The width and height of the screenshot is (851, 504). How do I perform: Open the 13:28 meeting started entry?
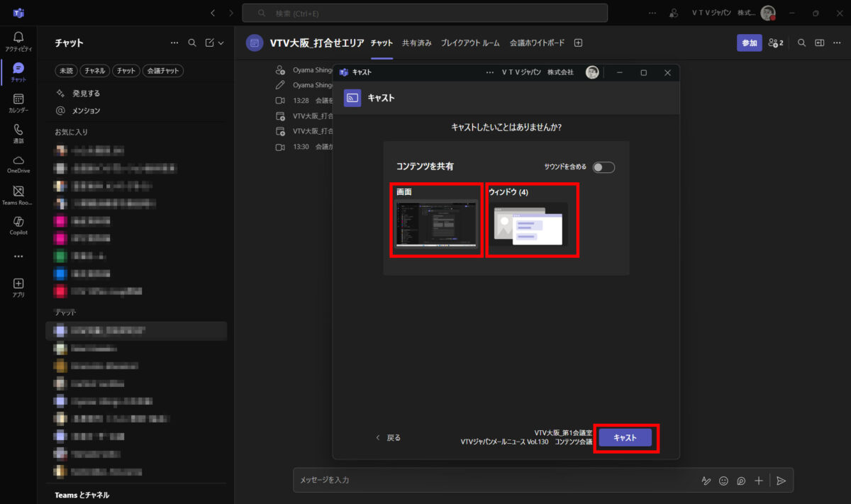[x=304, y=101]
